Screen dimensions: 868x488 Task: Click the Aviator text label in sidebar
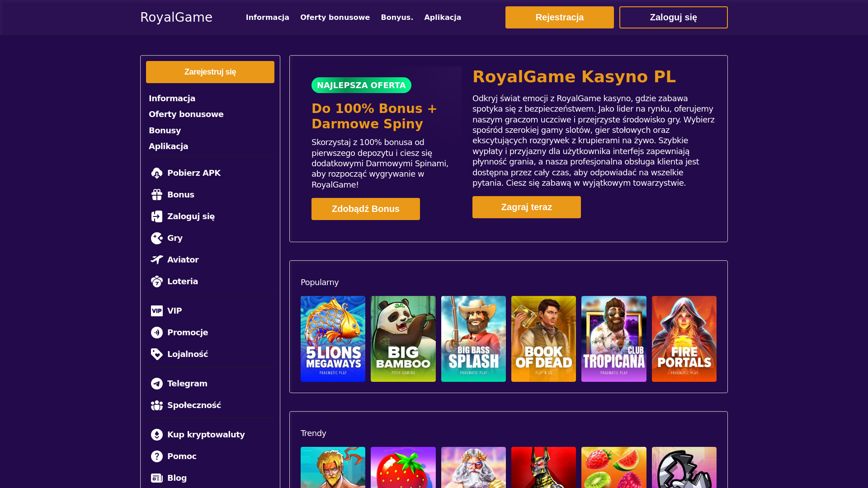point(183,260)
